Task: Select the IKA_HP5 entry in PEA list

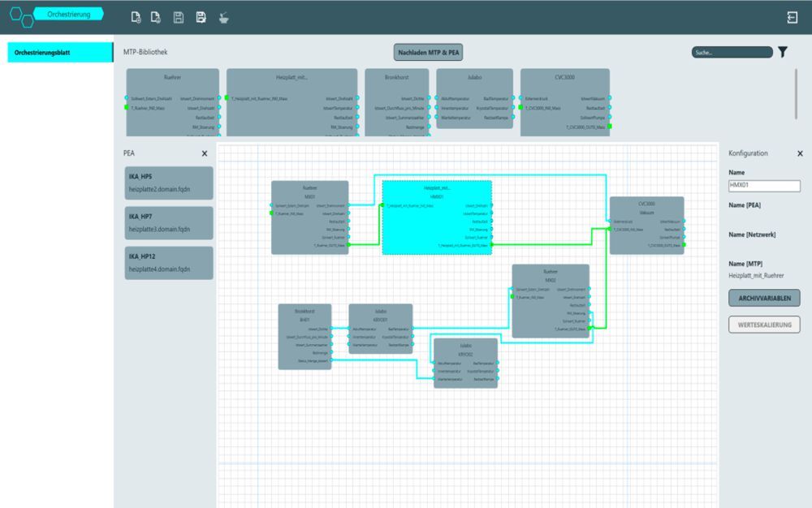Action: click(169, 183)
